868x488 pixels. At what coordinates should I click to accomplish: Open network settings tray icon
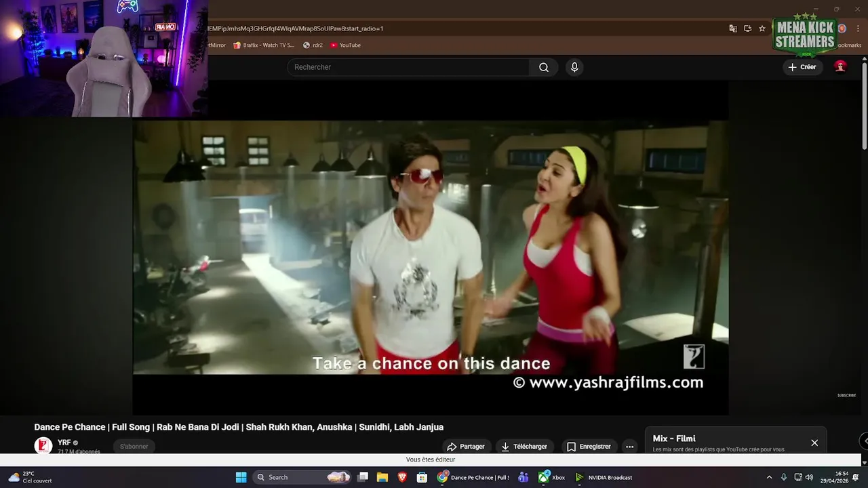coord(798,477)
